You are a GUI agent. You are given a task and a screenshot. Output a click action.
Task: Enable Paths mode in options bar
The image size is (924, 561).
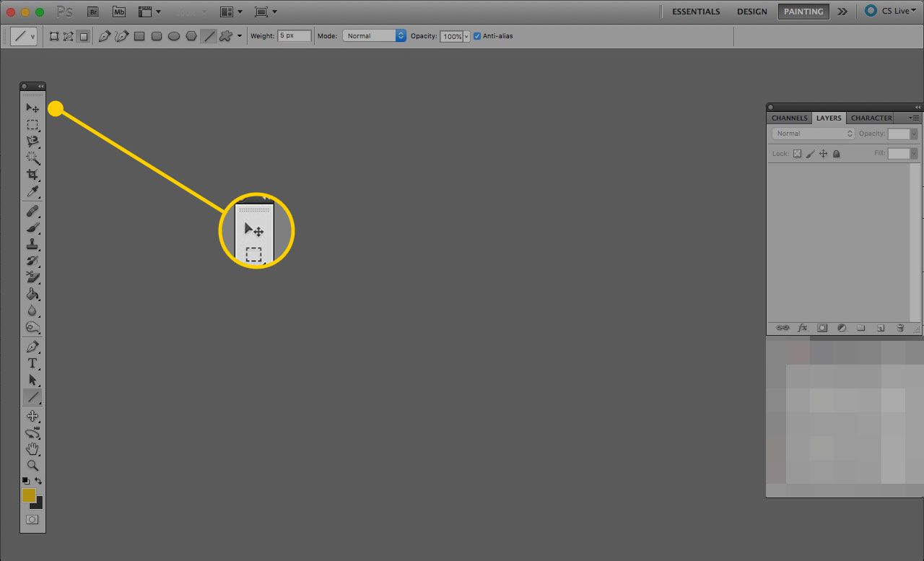(x=69, y=36)
